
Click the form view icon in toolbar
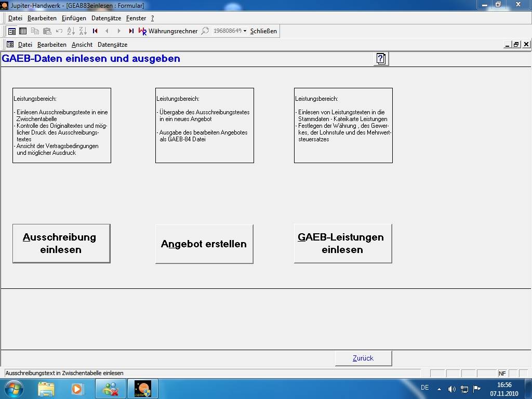[x=11, y=31]
